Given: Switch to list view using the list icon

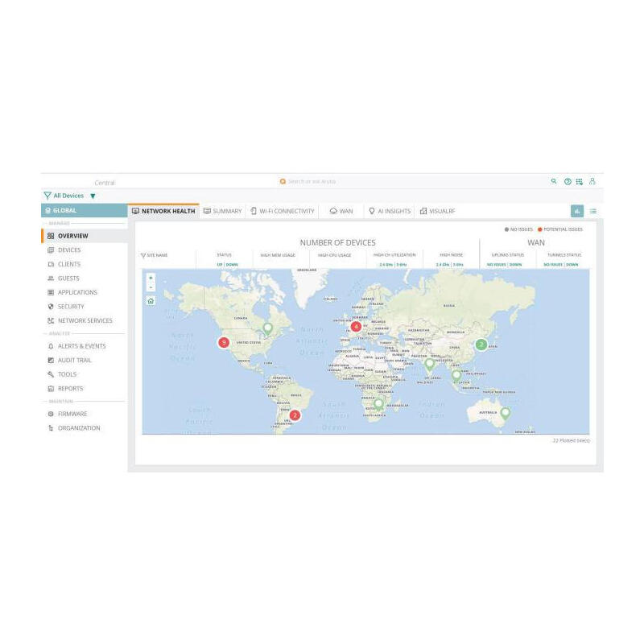Looking at the screenshot, I should tap(593, 210).
